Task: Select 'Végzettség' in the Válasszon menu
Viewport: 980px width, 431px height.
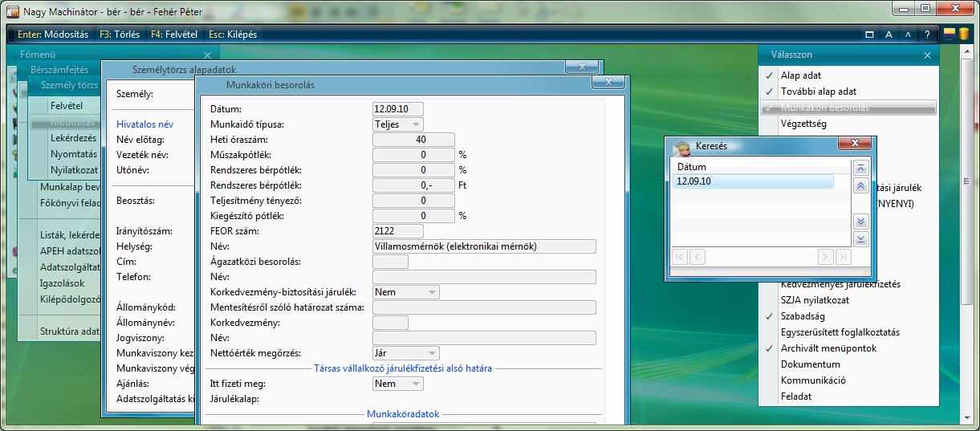Action: click(x=803, y=124)
